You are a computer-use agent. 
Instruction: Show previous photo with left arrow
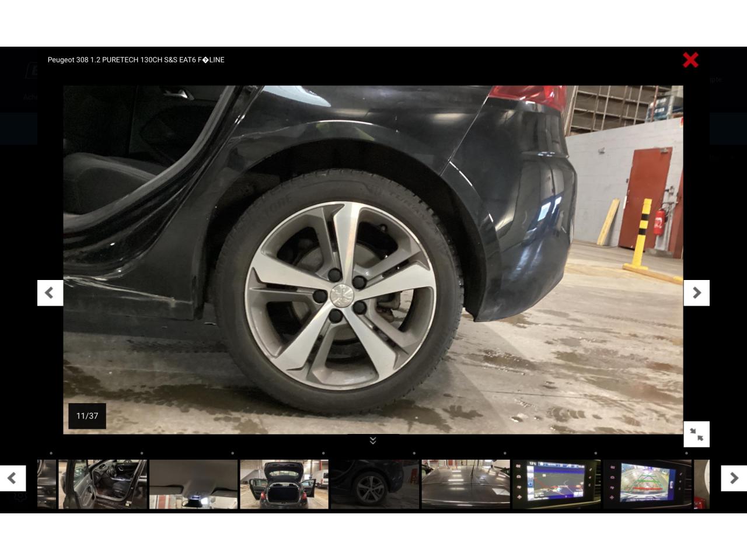pos(50,293)
